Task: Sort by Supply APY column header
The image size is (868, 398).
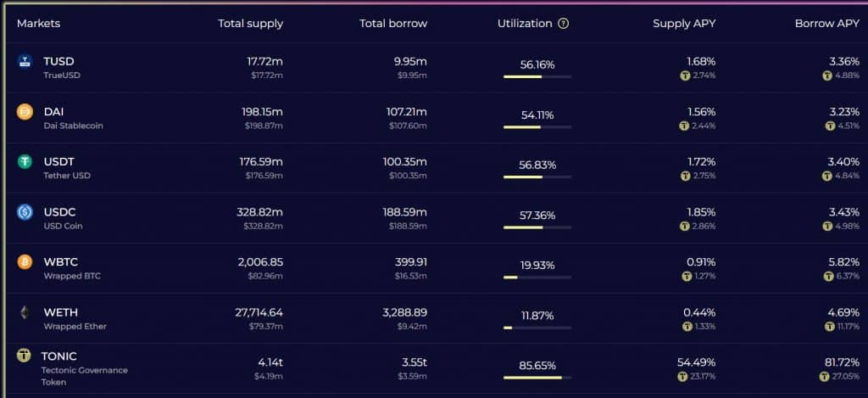Action: coord(684,24)
